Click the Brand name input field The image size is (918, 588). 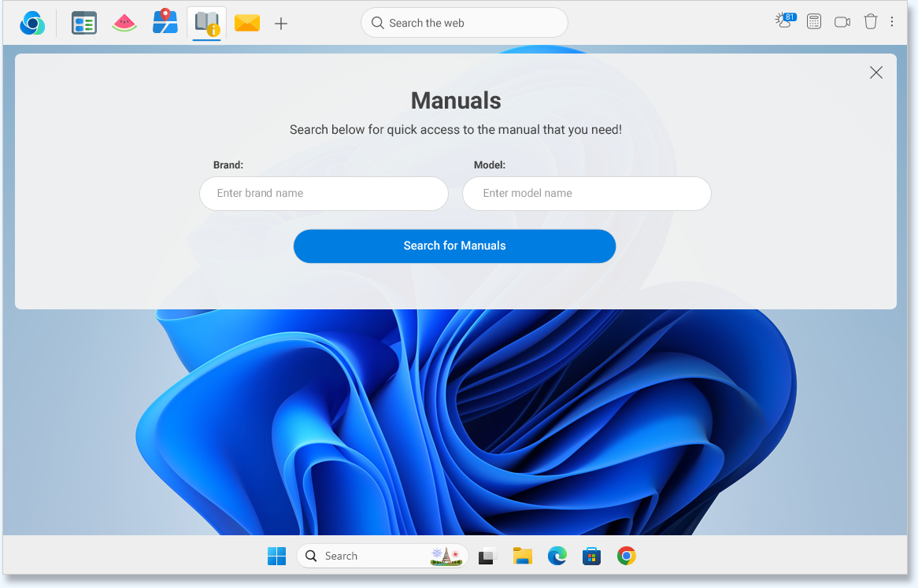[324, 194]
